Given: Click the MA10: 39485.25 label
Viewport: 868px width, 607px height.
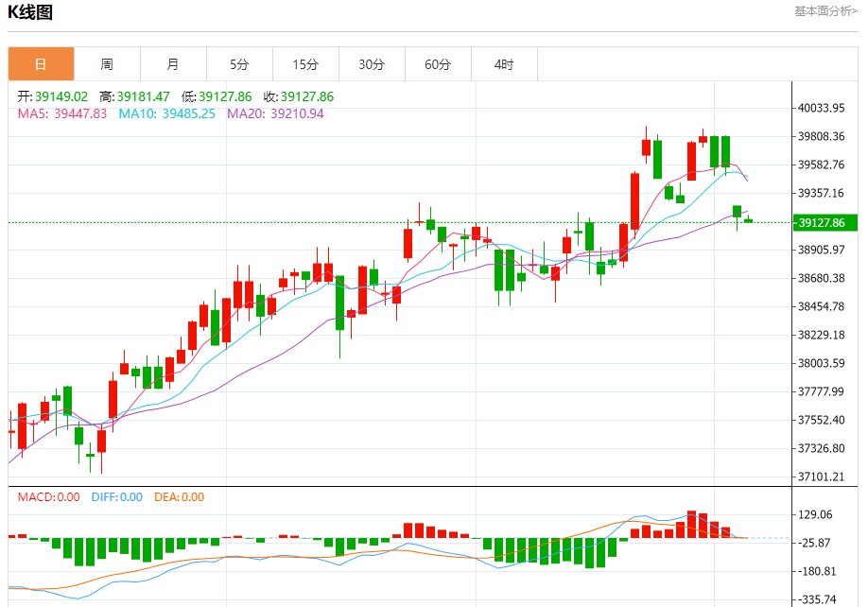Looking at the screenshot, I should [167, 113].
